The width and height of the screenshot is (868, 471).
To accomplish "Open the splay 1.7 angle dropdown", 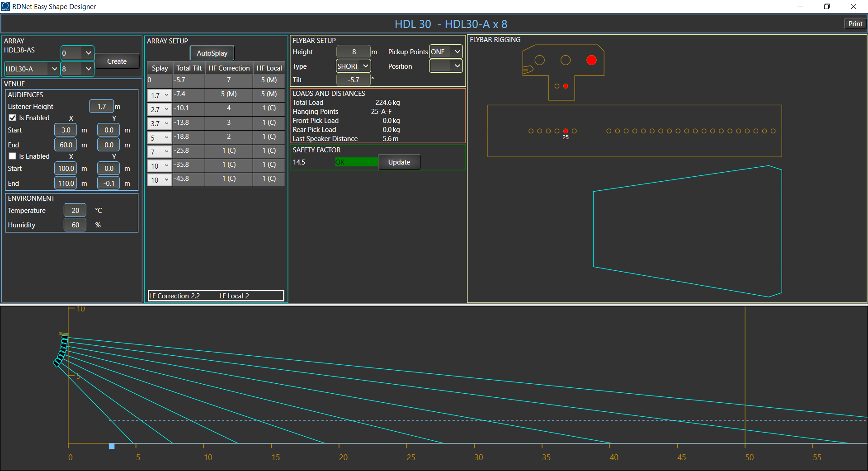I will (x=160, y=95).
